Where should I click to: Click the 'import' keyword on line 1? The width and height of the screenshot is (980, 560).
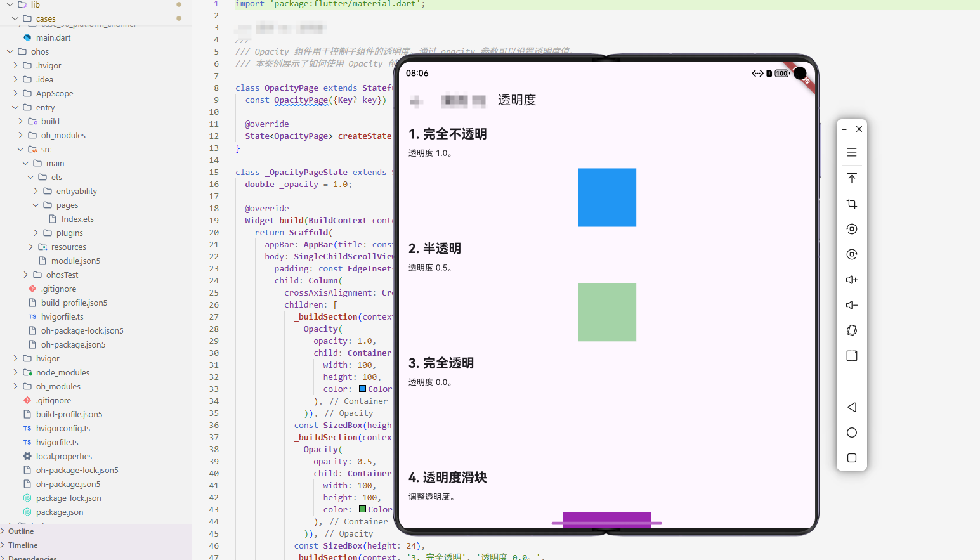[250, 4]
